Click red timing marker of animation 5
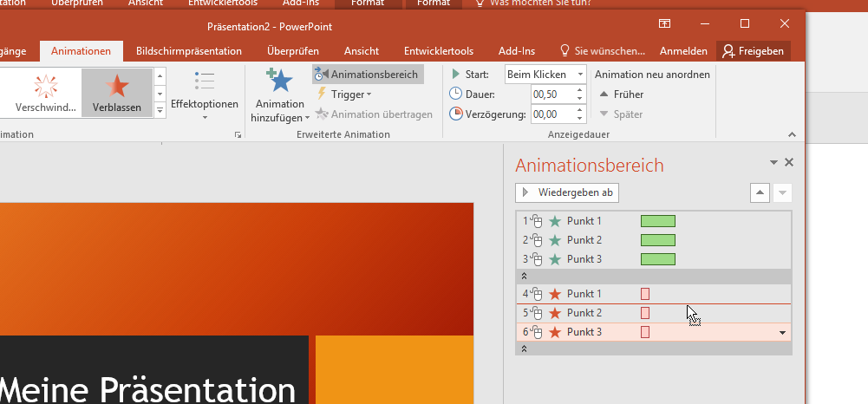The width and height of the screenshot is (868, 404). 645,313
